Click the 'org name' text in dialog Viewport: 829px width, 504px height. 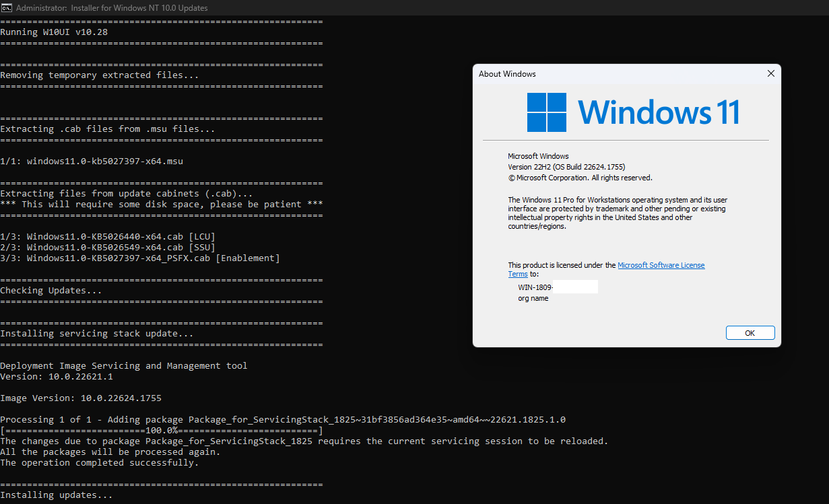(x=533, y=298)
